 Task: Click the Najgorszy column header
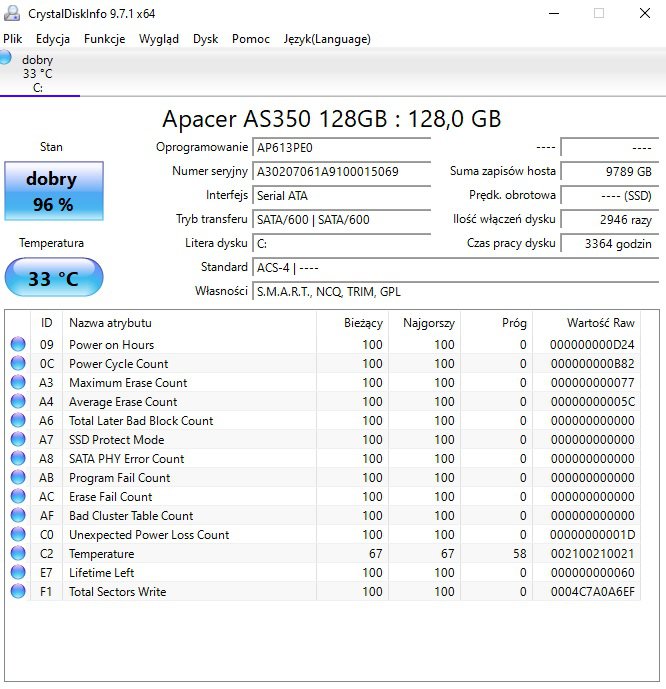(x=424, y=323)
